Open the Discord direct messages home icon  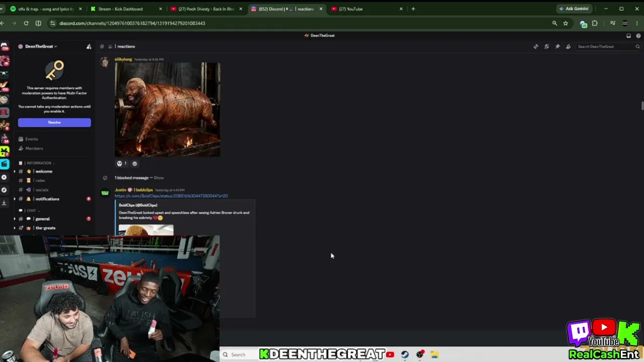5,47
